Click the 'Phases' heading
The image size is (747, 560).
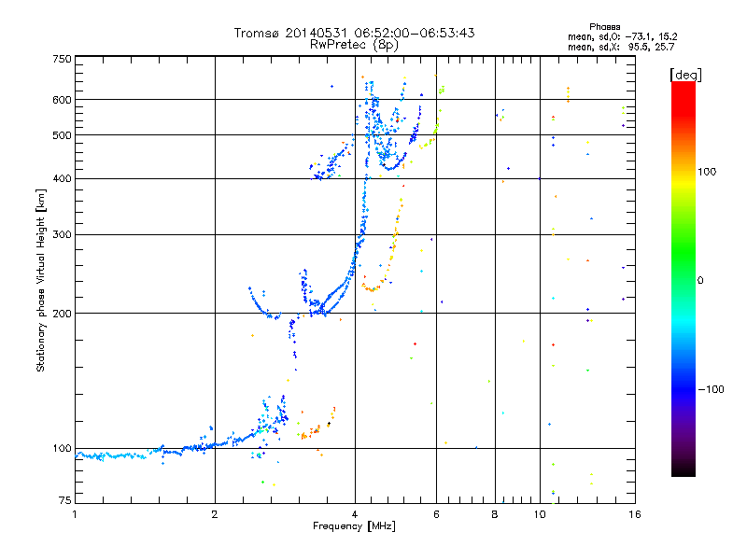click(x=604, y=27)
